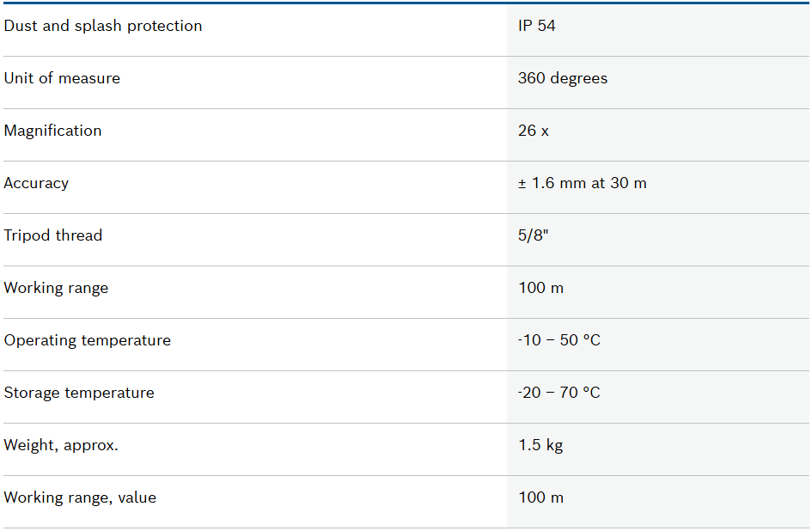This screenshot has height=531, width=812.
Task: Select the 5/8" tripod thread value
Action: [534, 235]
